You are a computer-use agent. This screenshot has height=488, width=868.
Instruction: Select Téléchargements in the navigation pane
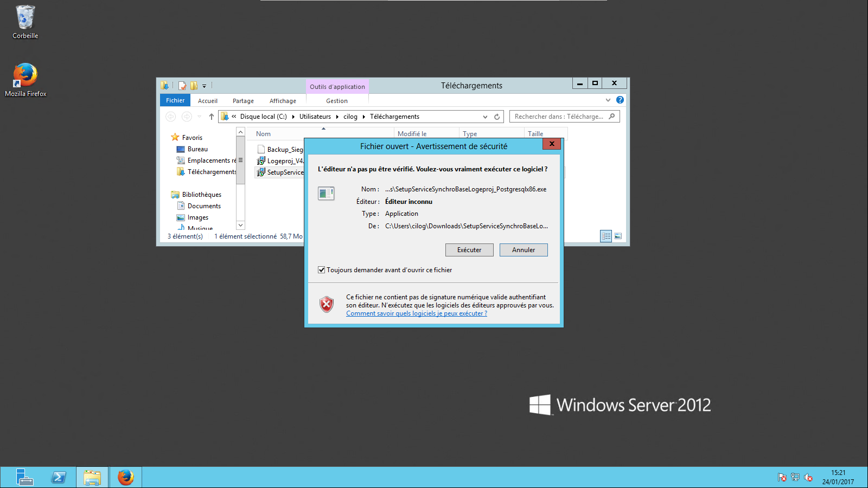pyautogui.click(x=207, y=172)
